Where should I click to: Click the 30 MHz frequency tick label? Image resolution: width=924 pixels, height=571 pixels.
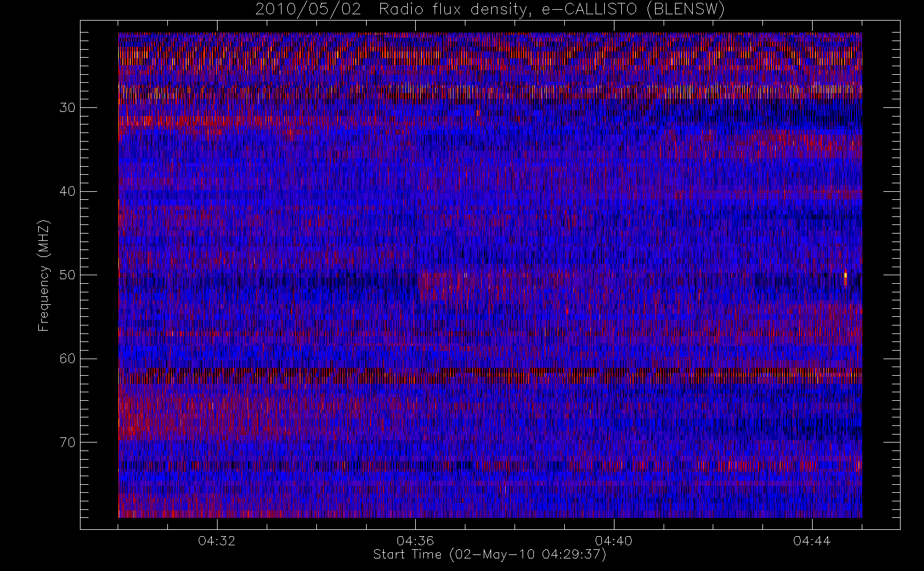click(x=67, y=108)
